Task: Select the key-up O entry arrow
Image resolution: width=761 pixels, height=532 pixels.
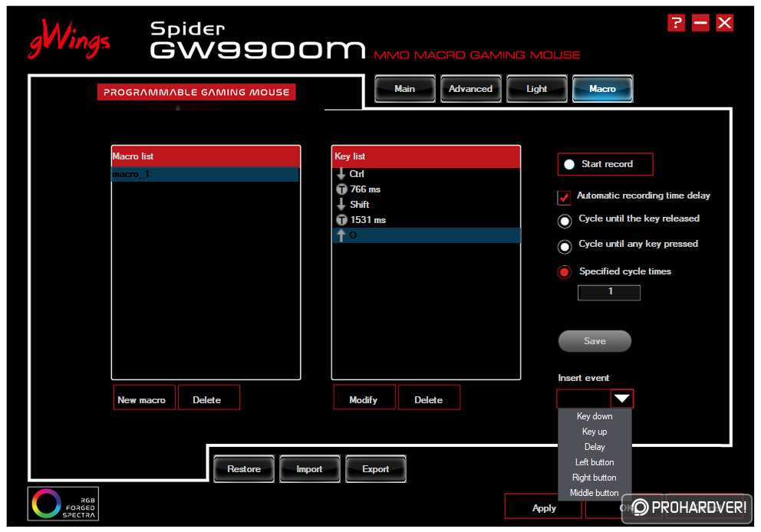Action: 341,235
